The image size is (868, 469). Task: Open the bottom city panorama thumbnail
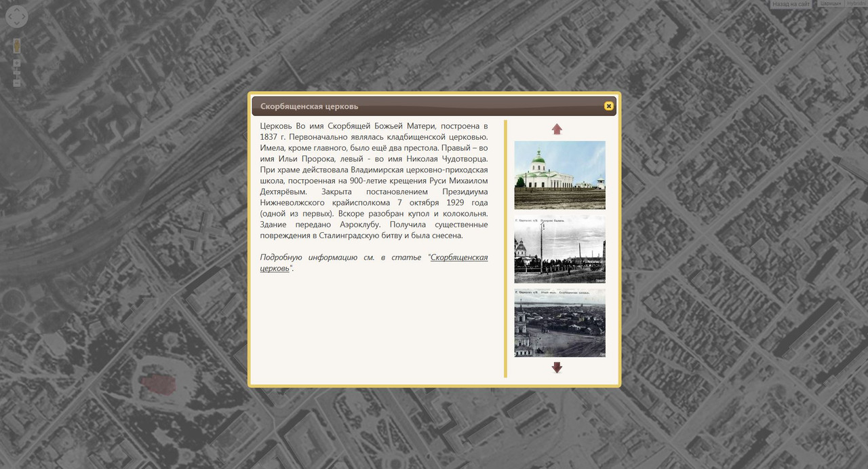point(559,323)
